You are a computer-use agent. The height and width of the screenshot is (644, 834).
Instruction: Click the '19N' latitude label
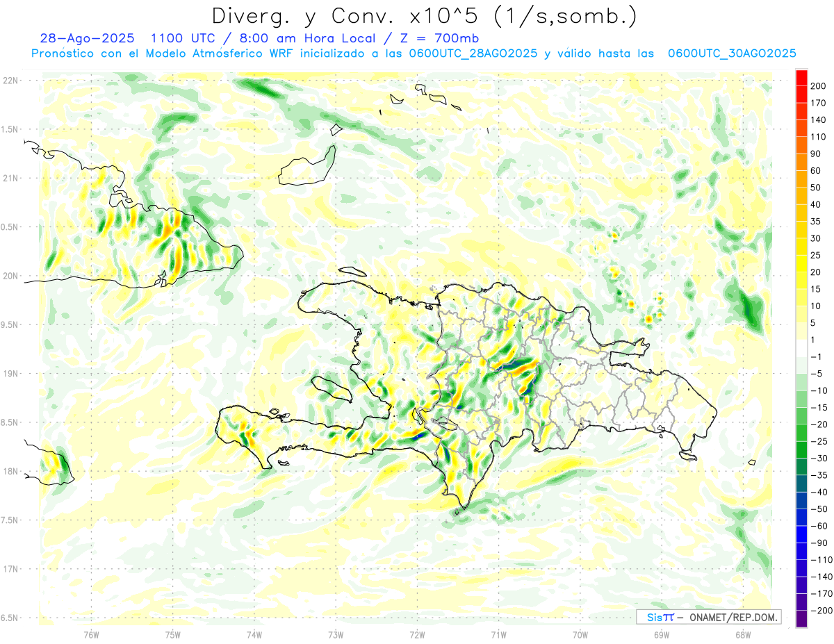[10, 374]
